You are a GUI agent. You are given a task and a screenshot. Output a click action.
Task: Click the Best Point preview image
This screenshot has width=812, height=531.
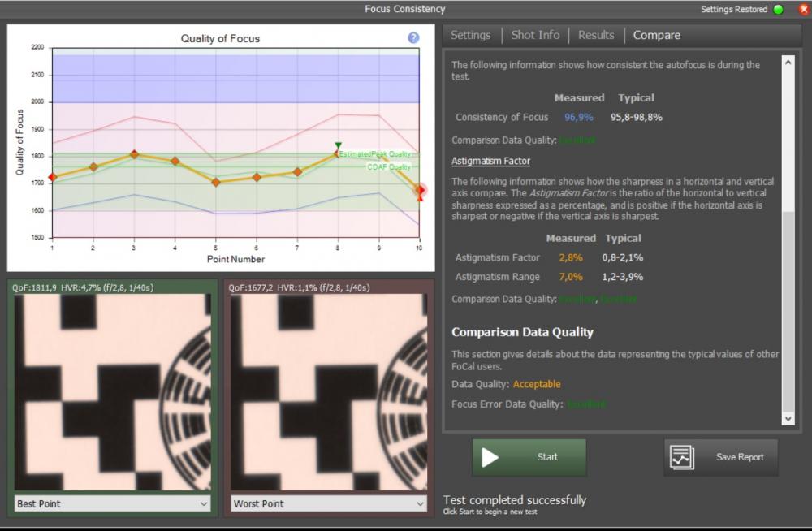coord(112,392)
